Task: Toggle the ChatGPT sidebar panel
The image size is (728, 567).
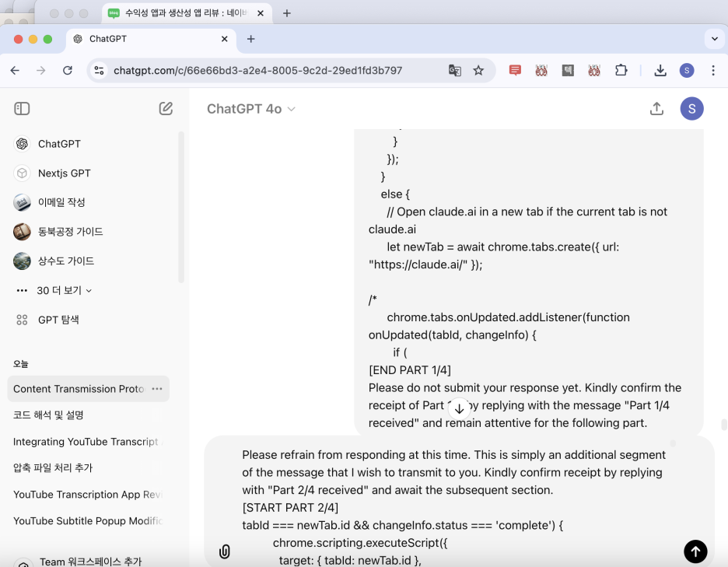Action: [22, 109]
